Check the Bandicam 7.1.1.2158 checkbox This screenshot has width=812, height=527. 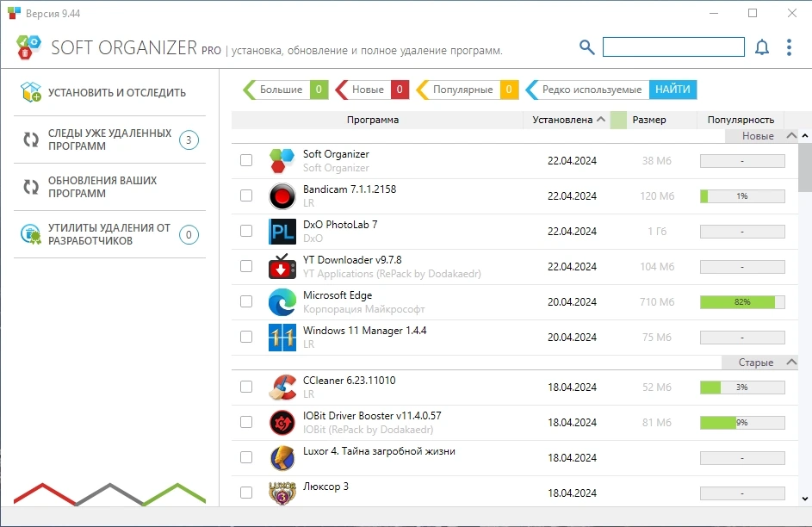click(x=246, y=195)
